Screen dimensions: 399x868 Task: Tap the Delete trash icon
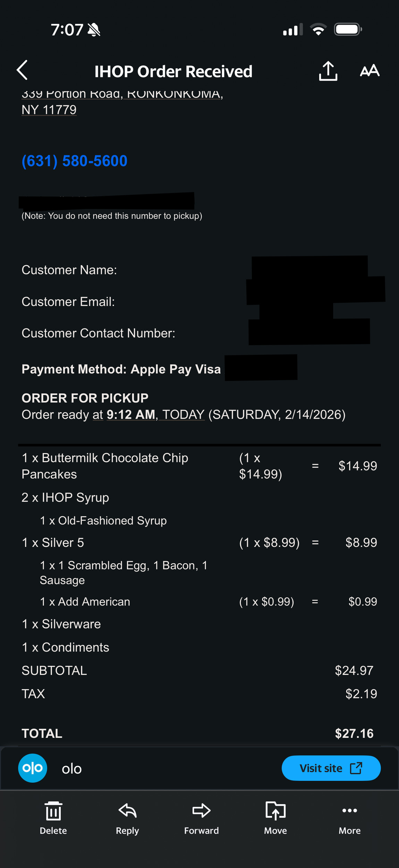click(x=53, y=811)
